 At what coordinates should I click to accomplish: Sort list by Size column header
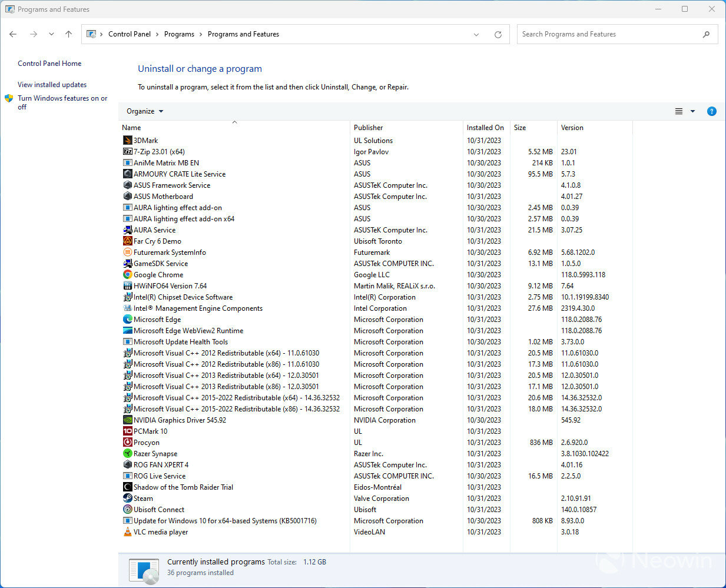(x=533, y=127)
